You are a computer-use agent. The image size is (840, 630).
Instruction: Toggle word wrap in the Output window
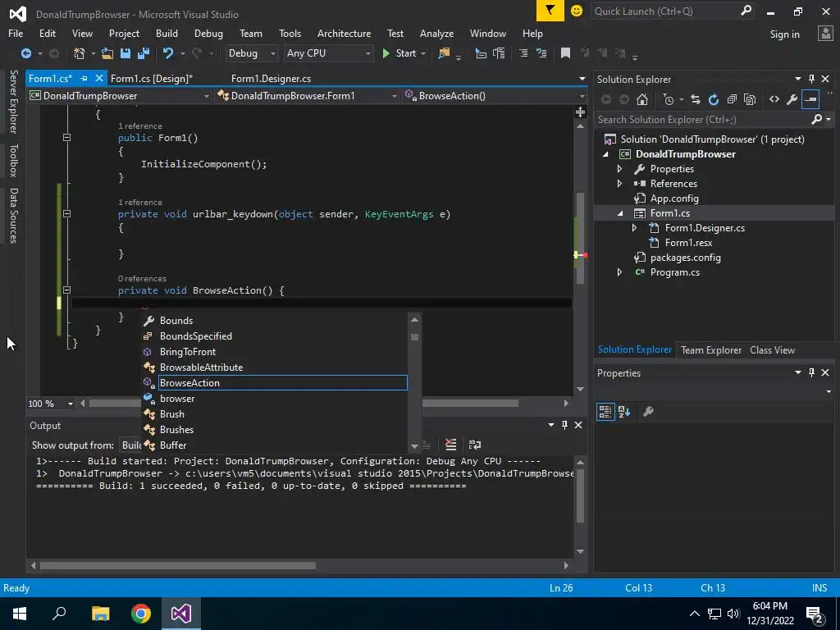pyautogui.click(x=475, y=445)
